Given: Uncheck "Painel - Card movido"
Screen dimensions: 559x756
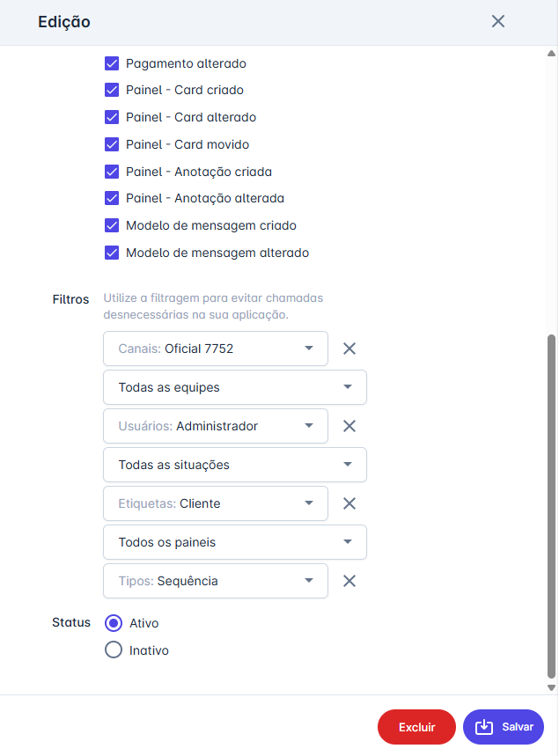Looking at the screenshot, I should [x=112, y=144].
